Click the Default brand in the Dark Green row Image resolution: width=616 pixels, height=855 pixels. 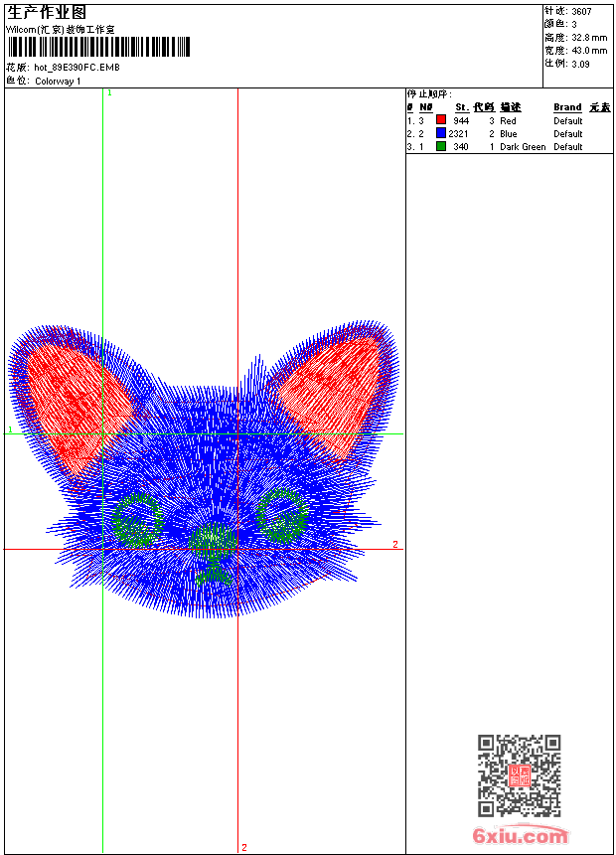(x=568, y=147)
